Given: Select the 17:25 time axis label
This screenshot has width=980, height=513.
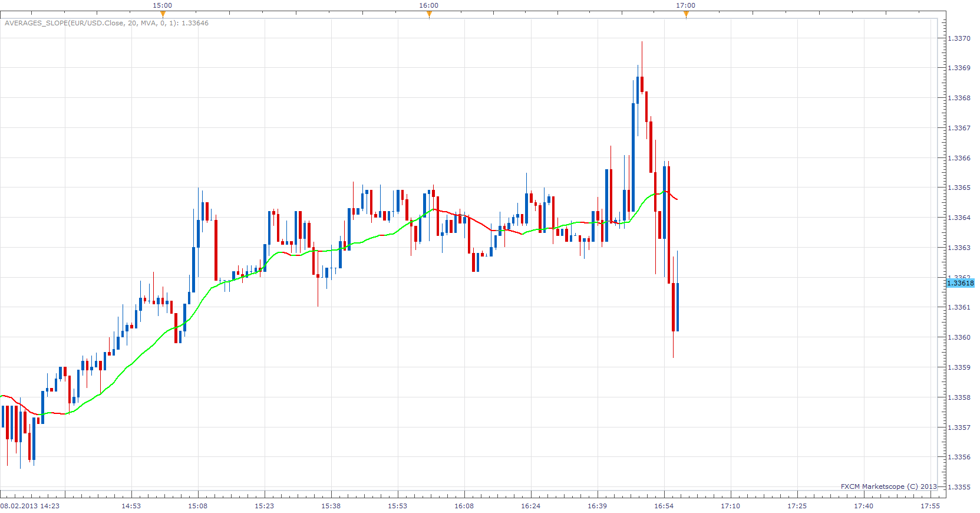Looking at the screenshot, I should pos(797,506).
